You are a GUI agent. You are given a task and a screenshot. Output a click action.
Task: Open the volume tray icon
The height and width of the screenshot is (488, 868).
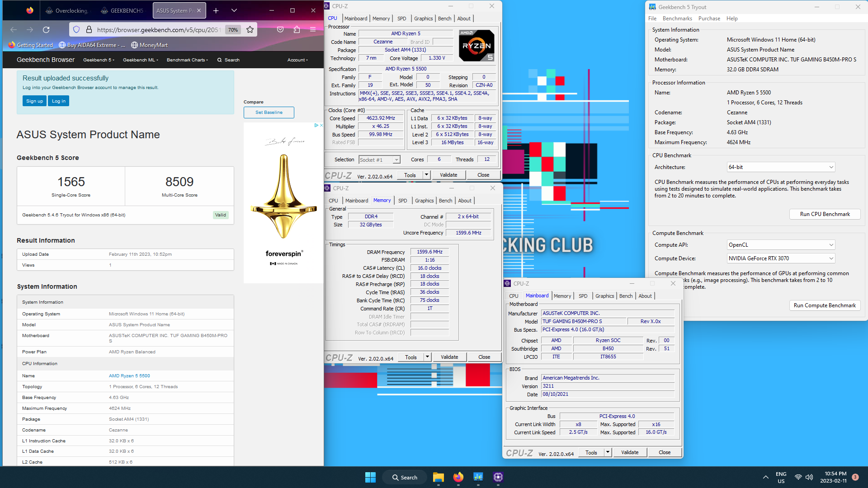pyautogui.click(x=809, y=477)
